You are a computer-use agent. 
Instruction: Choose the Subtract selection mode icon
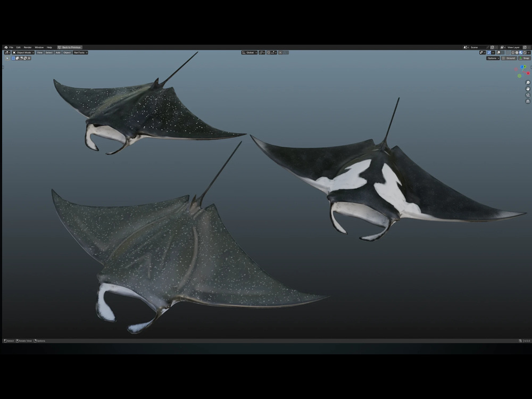click(21, 58)
